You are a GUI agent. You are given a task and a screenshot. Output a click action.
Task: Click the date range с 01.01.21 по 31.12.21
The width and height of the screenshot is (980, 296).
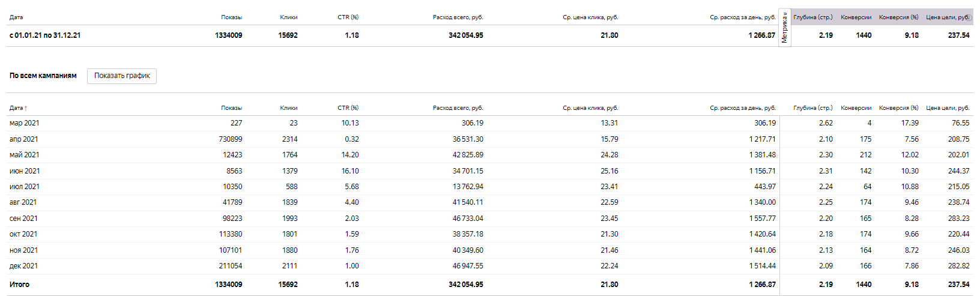tap(45, 35)
